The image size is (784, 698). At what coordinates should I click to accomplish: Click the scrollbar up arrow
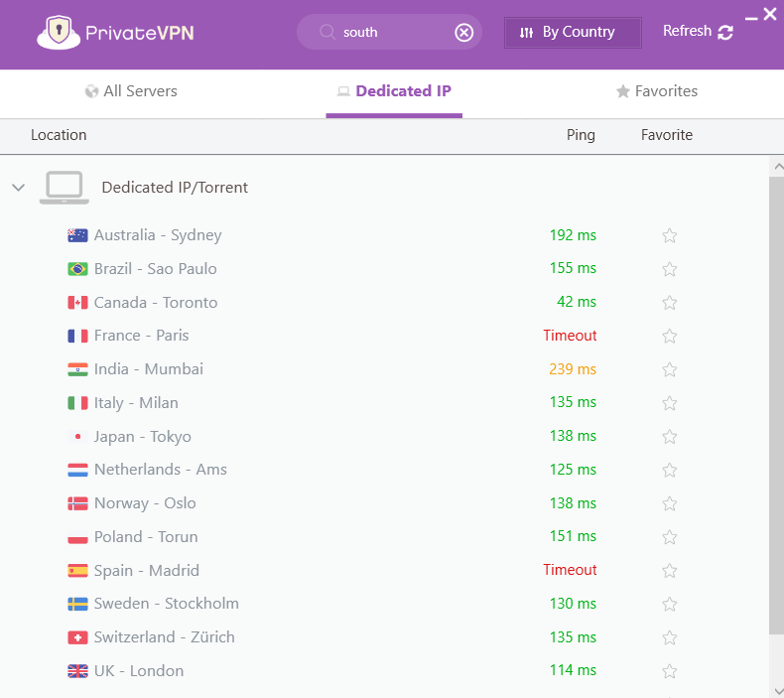pyautogui.click(x=778, y=167)
